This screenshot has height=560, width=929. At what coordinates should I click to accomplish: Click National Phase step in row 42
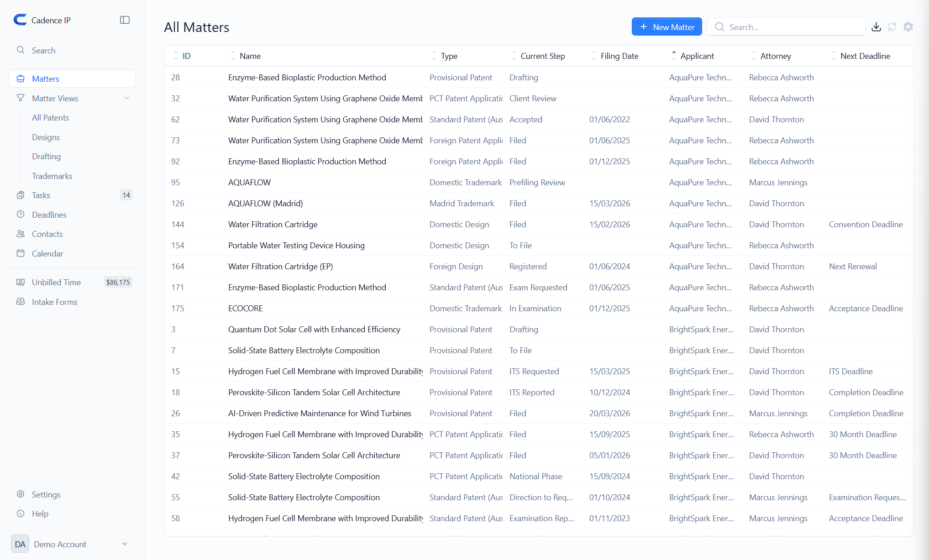click(x=535, y=476)
